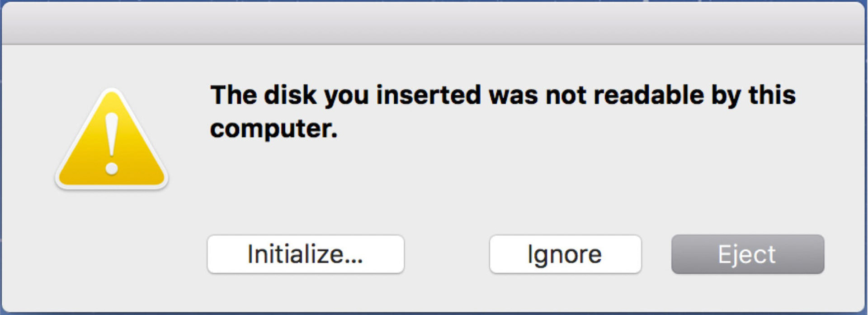The height and width of the screenshot is (315, 868).
Task: Open the Initialize... disk option
Action: pyautogui.click(x=305, y=254)
